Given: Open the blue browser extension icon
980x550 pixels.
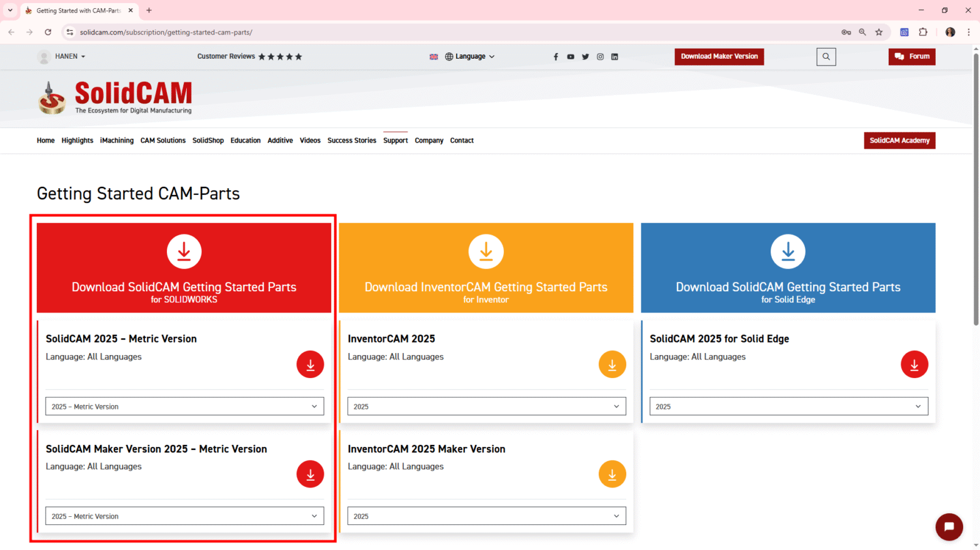Looking at the screenshot, I should pyautogui.click(x=904, y=32).
